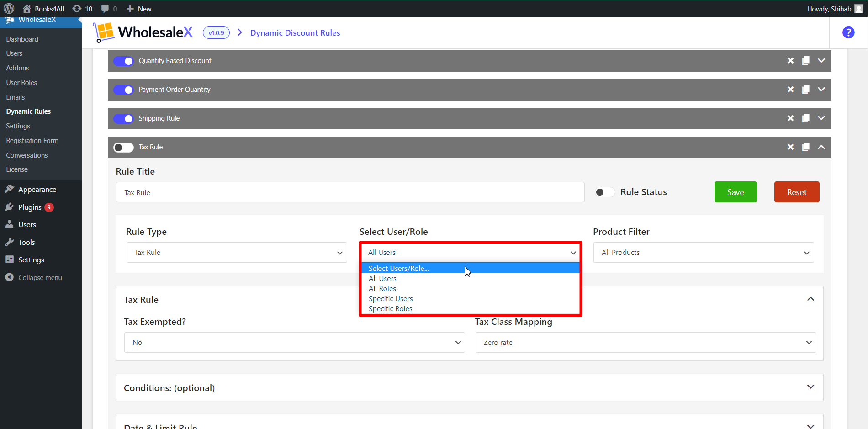Turn on the Rule Status switch

coord(604,192)
